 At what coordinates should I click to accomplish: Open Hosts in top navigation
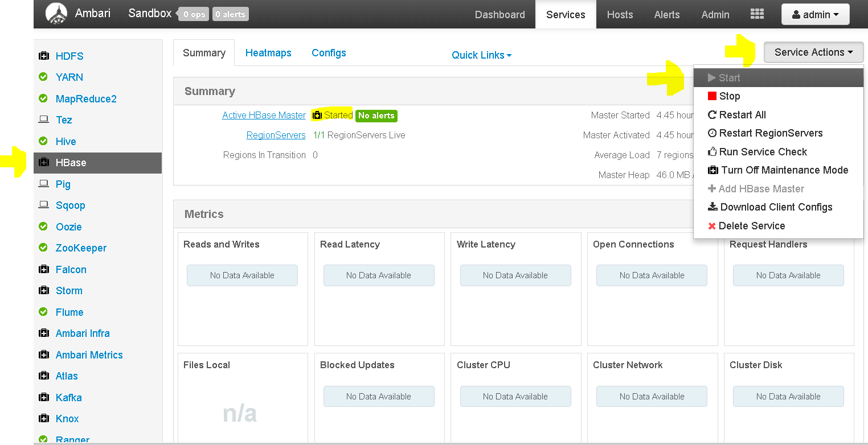coord(620,15)
